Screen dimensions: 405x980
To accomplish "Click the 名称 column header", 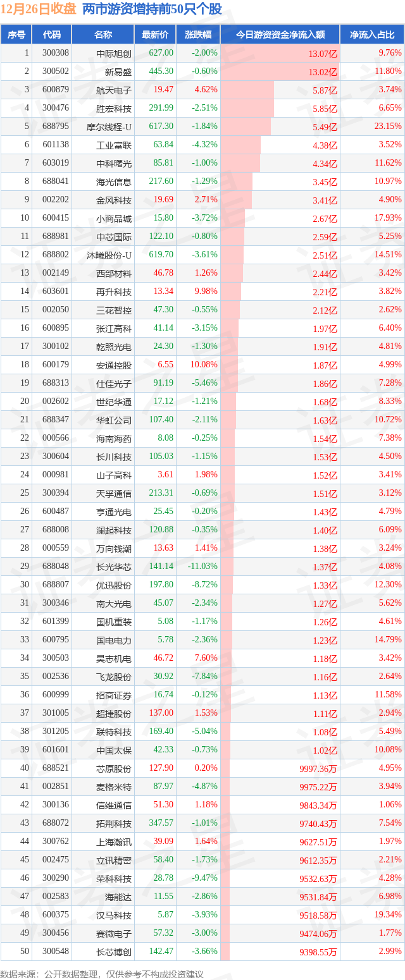I will [103, 35].
